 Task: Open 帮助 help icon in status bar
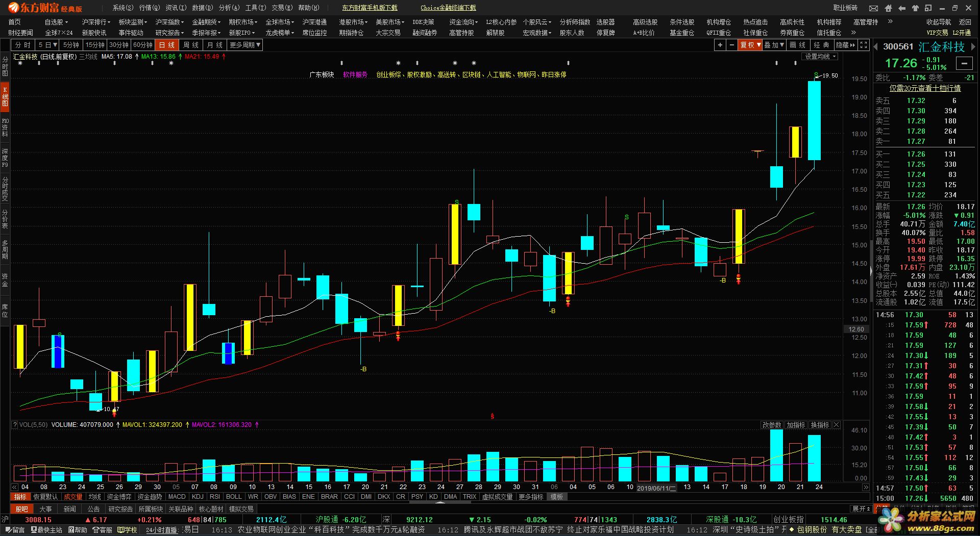pos(78,530)
